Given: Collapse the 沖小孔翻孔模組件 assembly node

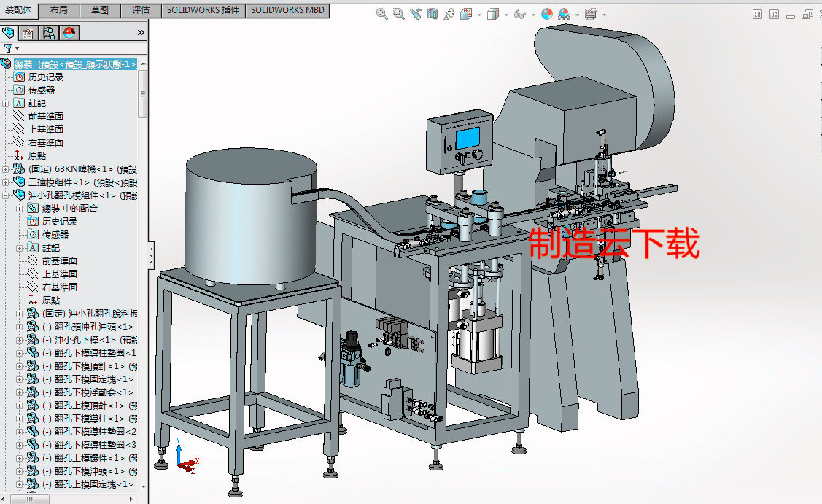Looking at the screenshot, I should coord(4,195).
